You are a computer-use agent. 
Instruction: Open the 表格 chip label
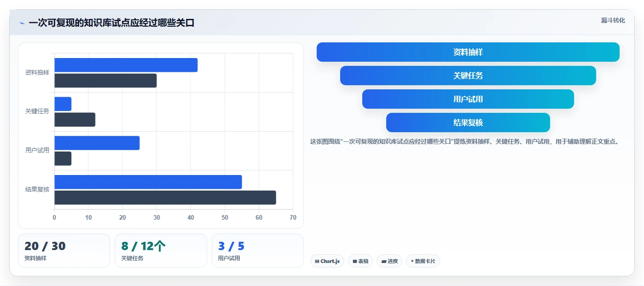(x=363, y=261)
